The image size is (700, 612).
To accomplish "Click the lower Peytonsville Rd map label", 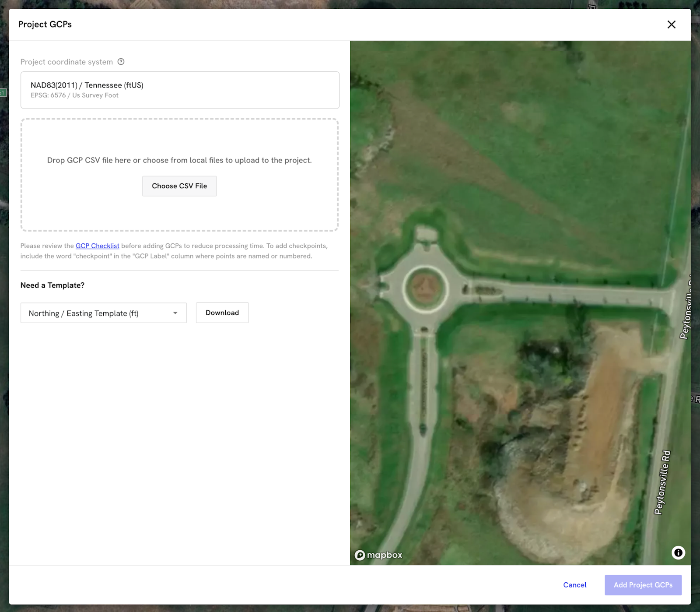I will coord(662,482).
